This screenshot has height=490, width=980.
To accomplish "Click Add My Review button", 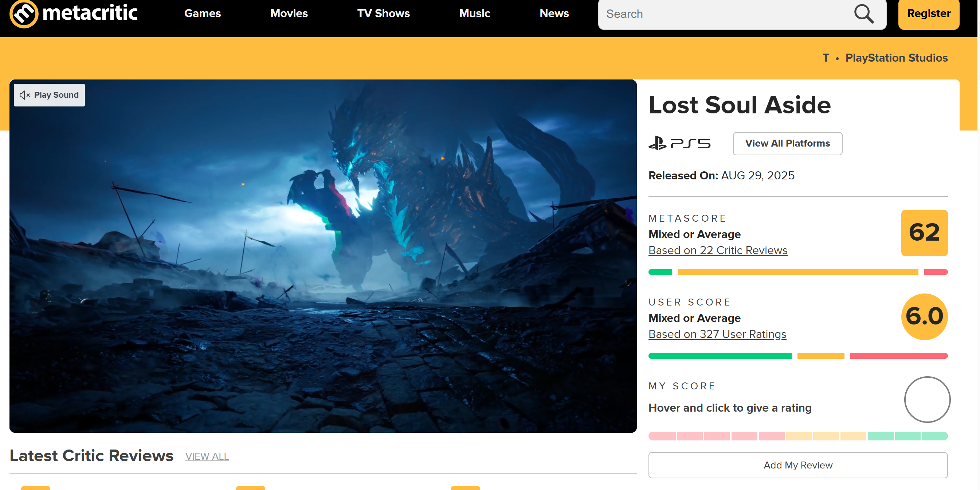I will [797, 465].
